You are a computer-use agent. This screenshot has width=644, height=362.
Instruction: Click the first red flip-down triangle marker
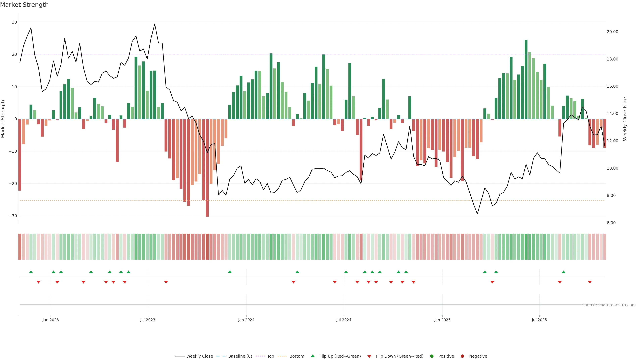(x=39, y=282)
